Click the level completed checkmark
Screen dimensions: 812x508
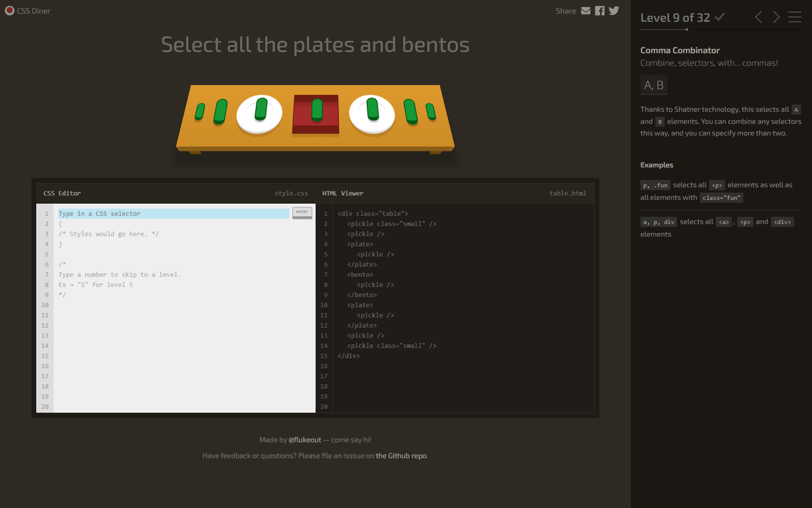point(720,18)
